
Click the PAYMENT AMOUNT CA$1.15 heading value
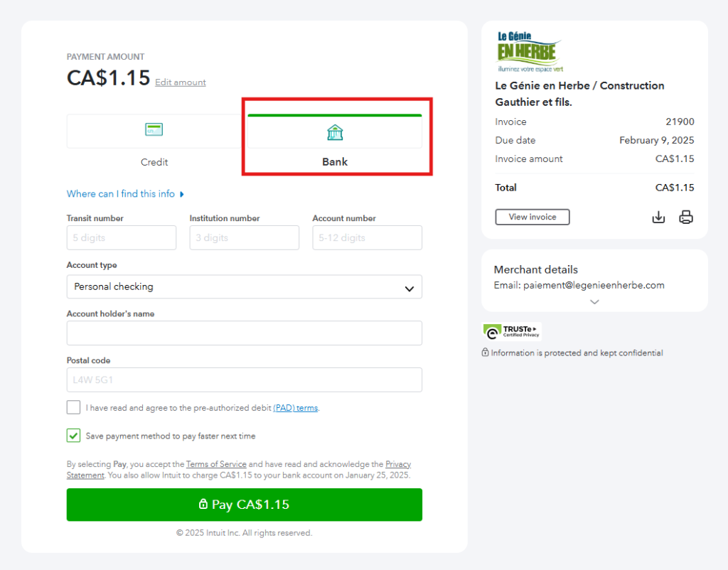(x=109, y=78)
